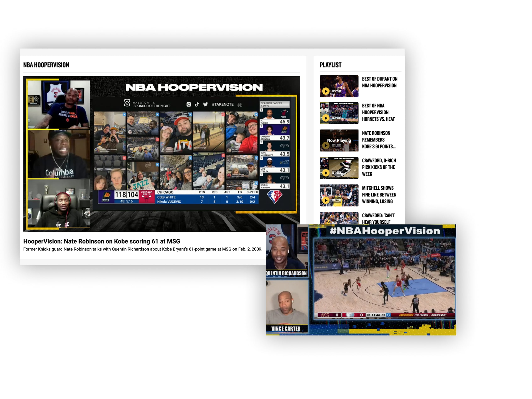Click the Jazz logo next to Mike Conley
This screenshot has height=399, width=532.
click(x=284, y=162)
